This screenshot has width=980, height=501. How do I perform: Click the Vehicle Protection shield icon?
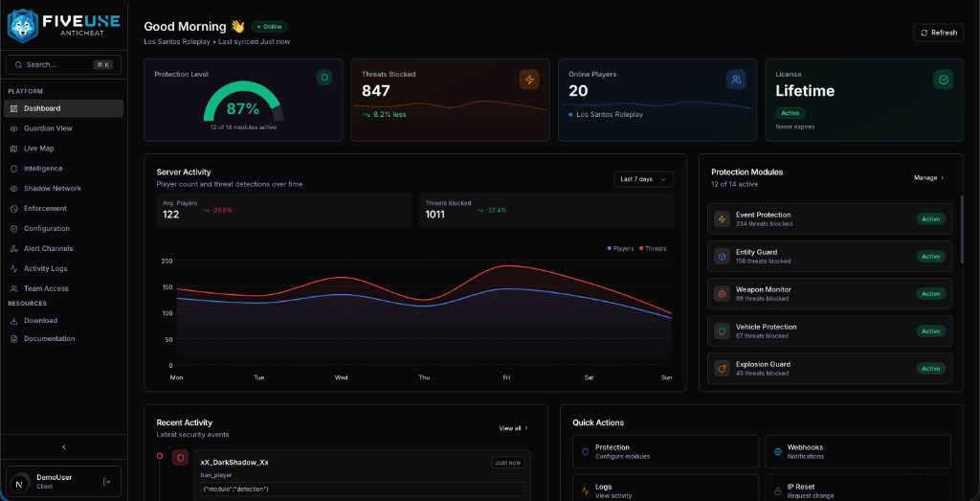click(722, 330)
